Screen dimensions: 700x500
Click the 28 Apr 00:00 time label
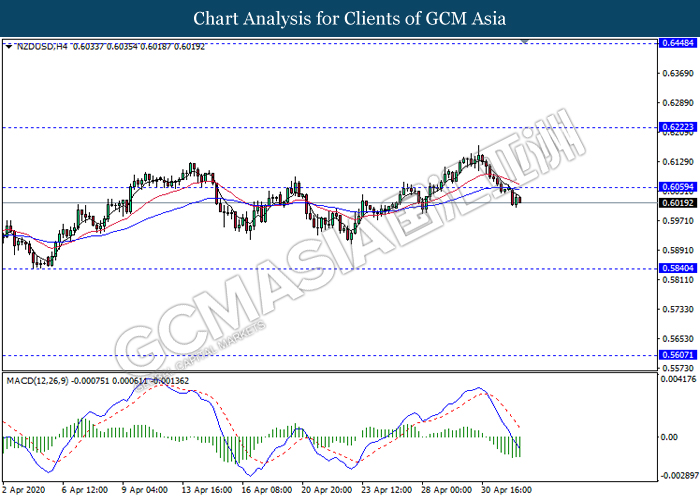(446, 490)
